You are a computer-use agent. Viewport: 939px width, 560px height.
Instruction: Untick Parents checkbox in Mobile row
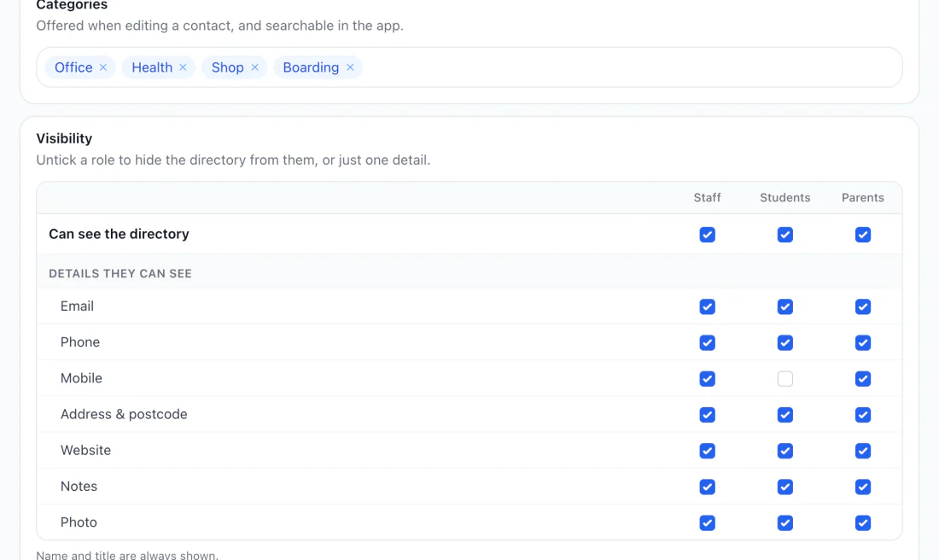(x=863, y=378)
